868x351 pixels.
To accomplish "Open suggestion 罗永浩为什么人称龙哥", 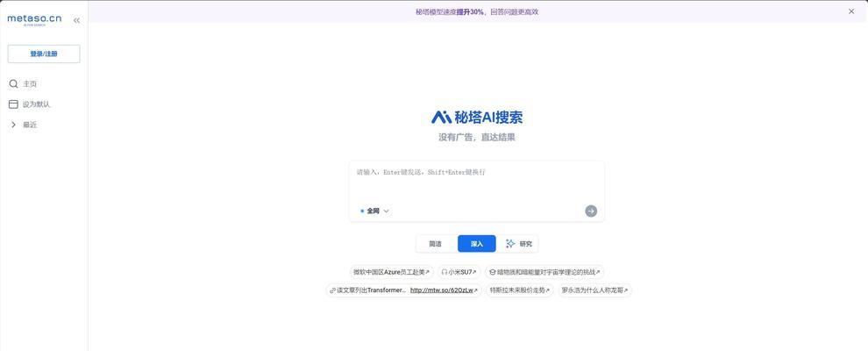I will point(594,290).
